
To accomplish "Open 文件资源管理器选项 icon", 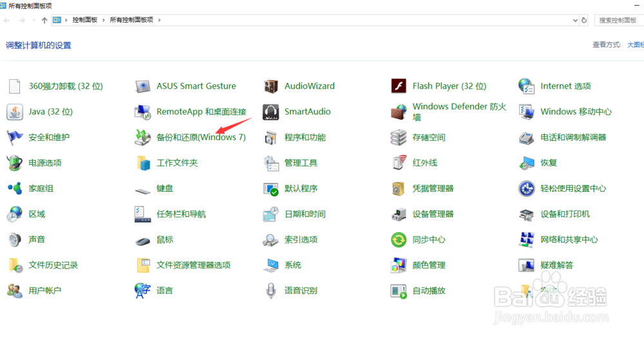I will 143,266.
